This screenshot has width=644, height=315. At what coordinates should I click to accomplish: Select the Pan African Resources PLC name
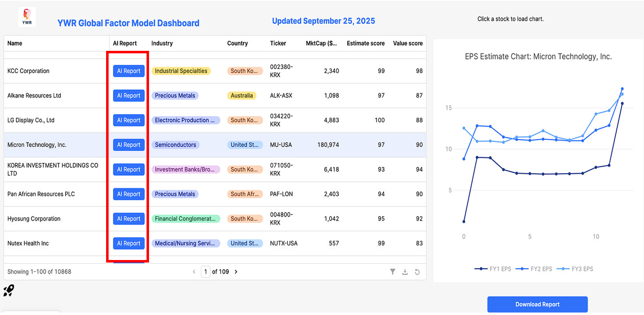tap(41, 194)
